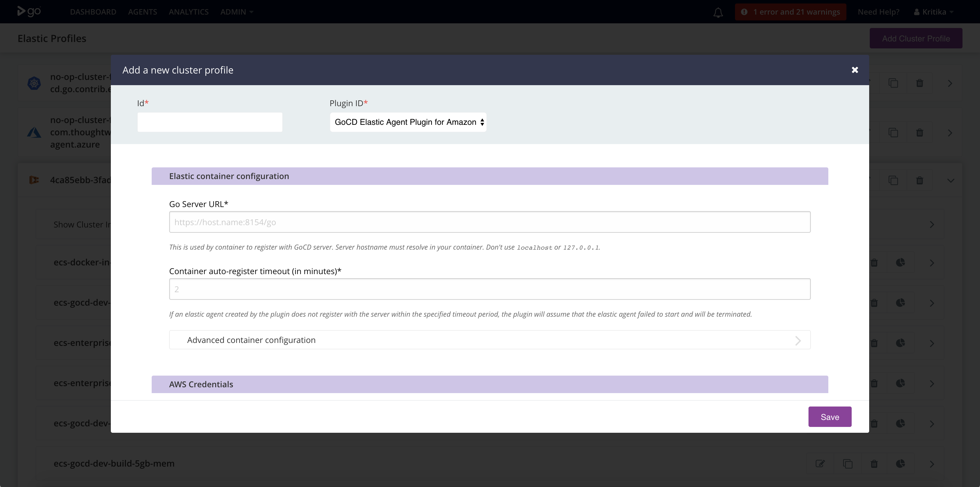980x487 pixels.
Task: Delete the agent.azure cluster profile
Action: [920, 132]
